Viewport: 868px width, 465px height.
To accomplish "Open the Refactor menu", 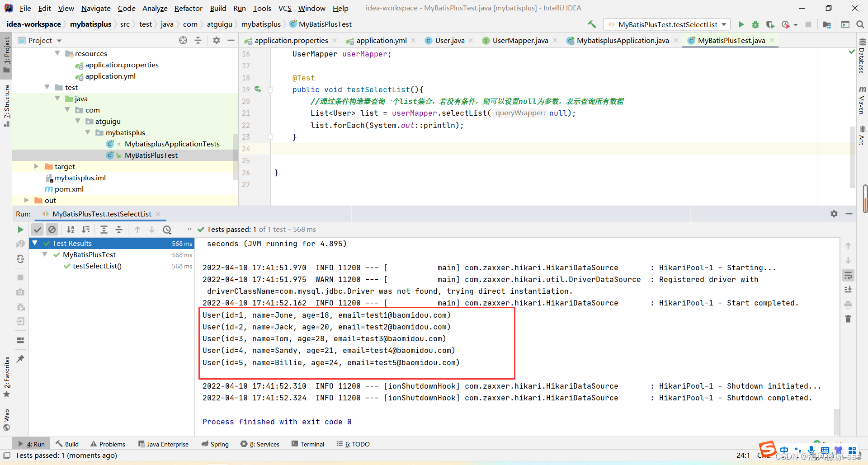I will pos(188,8).
